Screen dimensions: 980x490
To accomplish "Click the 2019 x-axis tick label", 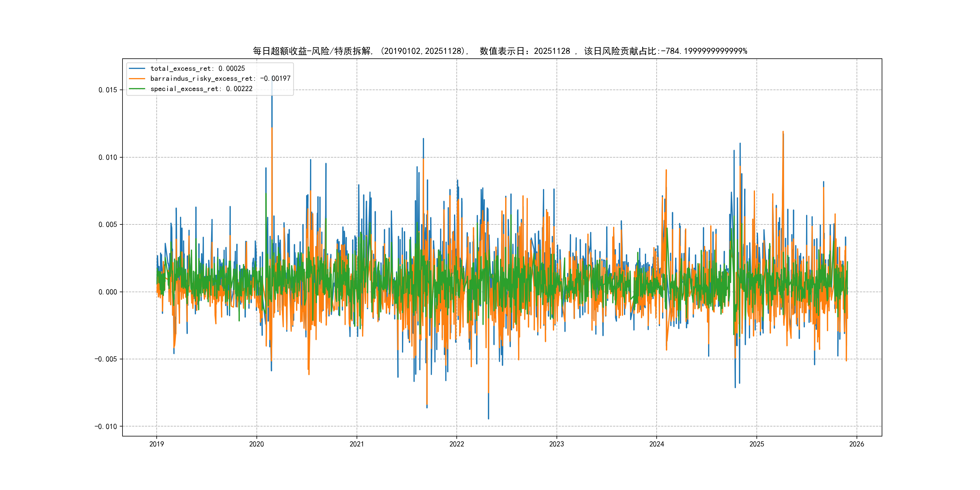I will point(156,444).
